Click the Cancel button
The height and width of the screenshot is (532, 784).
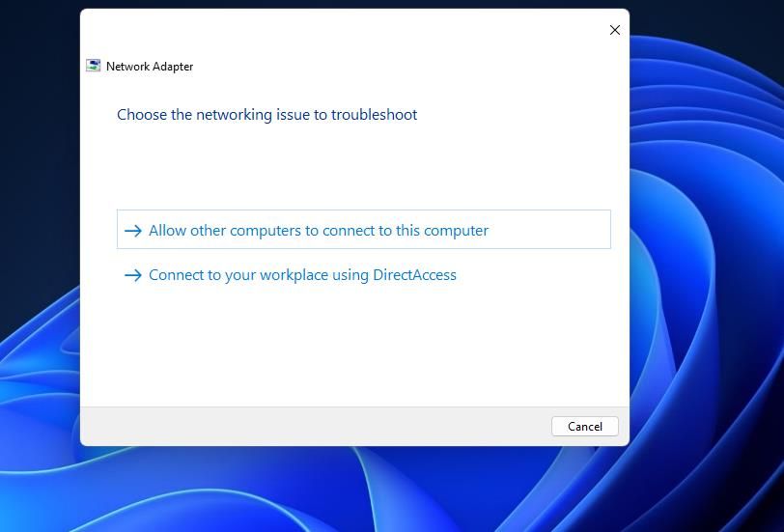(584, 427)
